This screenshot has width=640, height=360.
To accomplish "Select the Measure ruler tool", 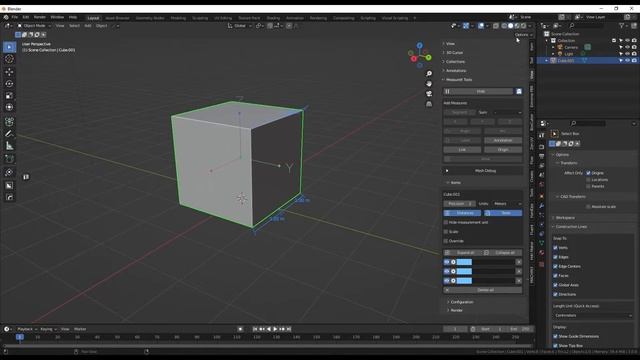I will coord(9,146).
